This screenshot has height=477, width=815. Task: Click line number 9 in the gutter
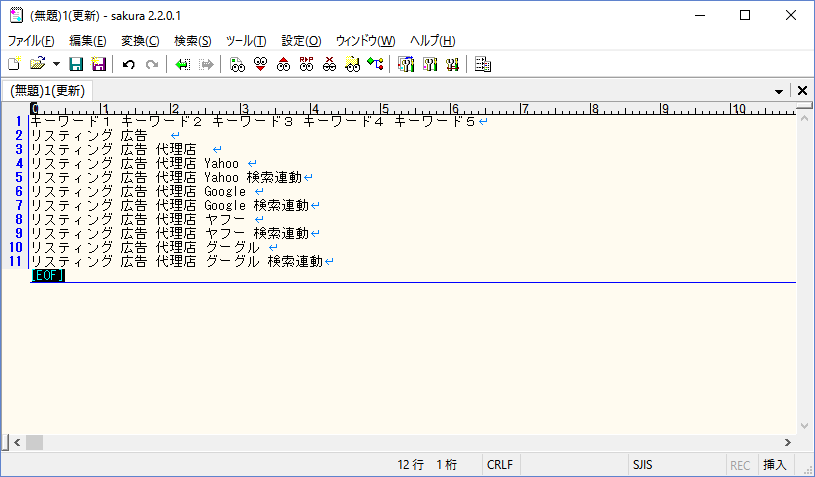(x=19, y=234)
